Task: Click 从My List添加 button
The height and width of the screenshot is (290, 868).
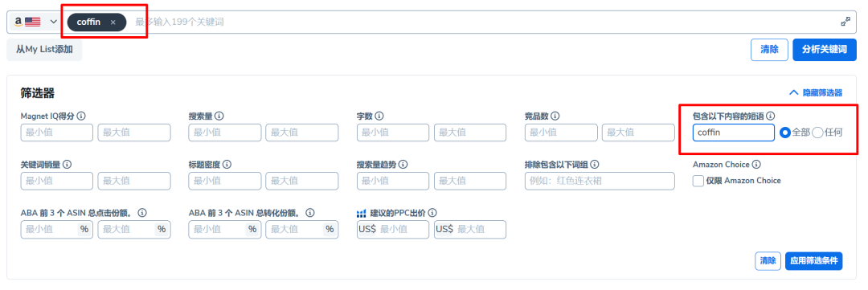Action: click(x=44, y=49)
